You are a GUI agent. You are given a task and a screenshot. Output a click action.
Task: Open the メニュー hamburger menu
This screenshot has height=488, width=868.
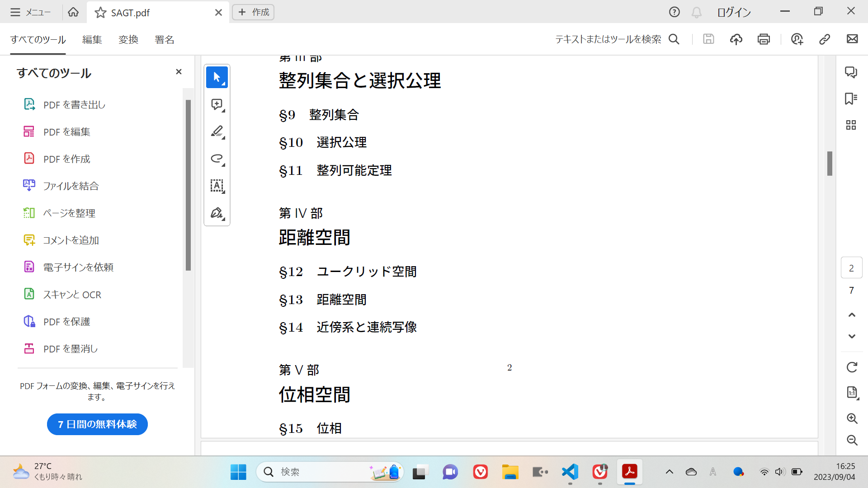point(30,12)
